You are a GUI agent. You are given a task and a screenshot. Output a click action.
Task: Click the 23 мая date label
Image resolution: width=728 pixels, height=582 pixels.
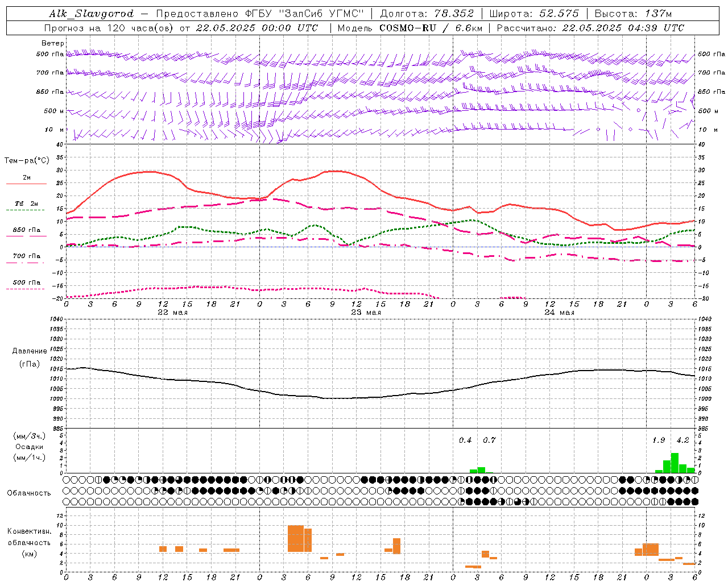366,313
